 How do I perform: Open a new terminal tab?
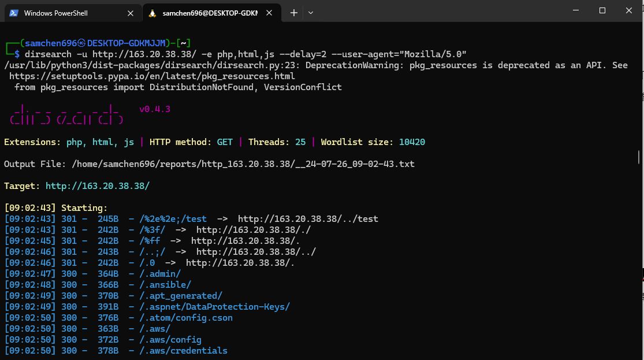[293, 13]
